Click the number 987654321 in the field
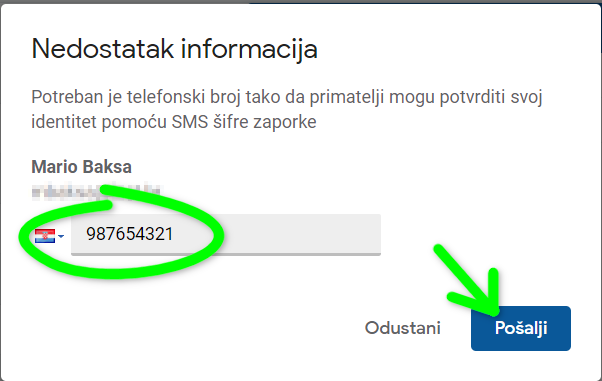Viewport: 602px width, 381px height. 129,234
